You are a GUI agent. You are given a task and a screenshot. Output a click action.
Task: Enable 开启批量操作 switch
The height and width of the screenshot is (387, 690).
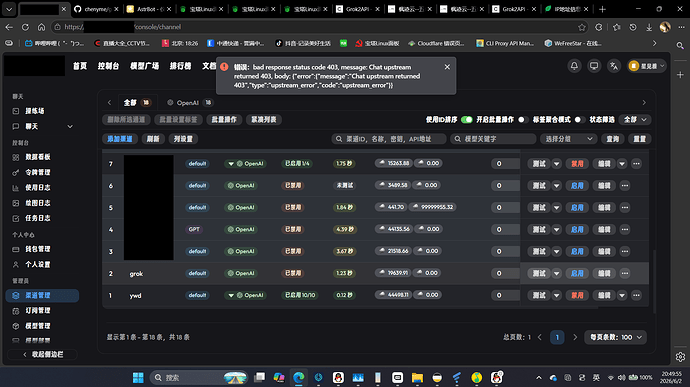(523, 120)
